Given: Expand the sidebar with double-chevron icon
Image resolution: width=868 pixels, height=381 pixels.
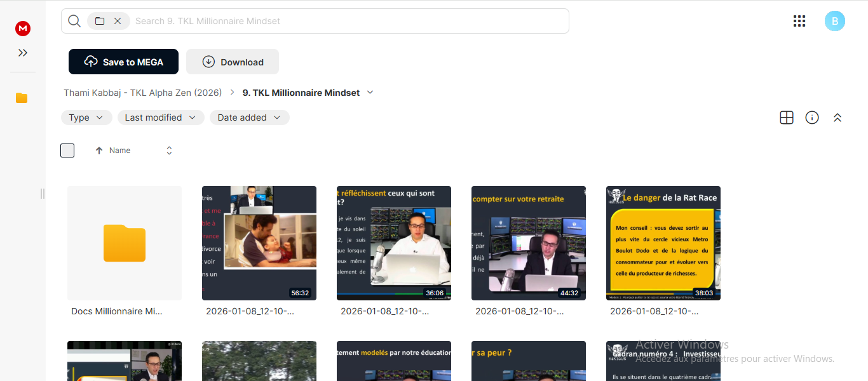Looking at the screenshot, I should [23, 53].
